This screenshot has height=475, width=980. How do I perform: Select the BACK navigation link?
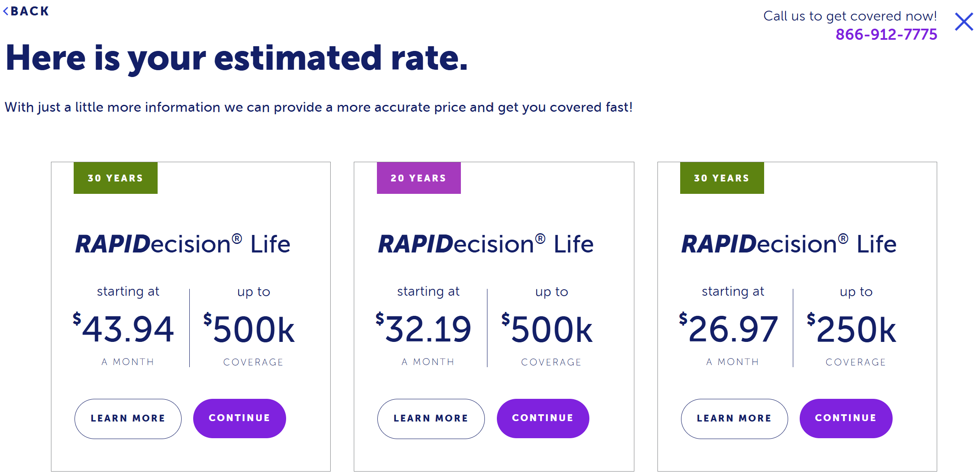(27, 12)
